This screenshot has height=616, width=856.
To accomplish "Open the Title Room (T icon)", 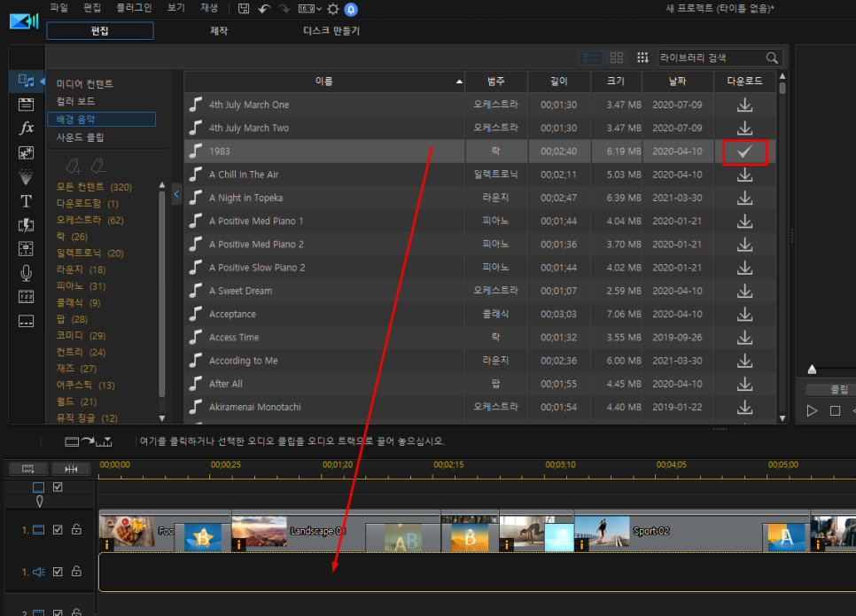I will pos(26,201).
